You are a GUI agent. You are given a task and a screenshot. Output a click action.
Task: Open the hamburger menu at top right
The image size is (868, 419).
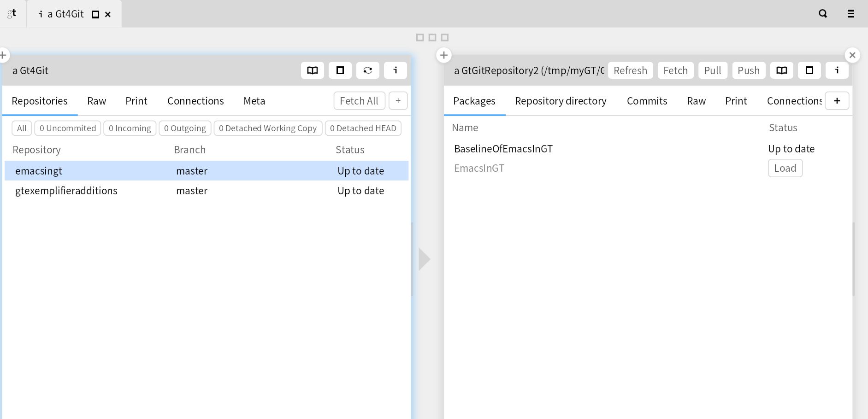point(851,14)
